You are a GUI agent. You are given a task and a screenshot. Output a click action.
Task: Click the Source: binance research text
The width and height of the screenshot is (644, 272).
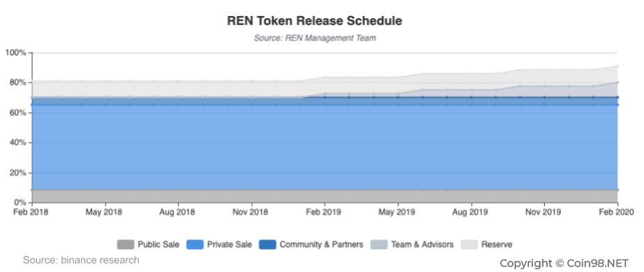pyautogui.click(x=81, y=260)
